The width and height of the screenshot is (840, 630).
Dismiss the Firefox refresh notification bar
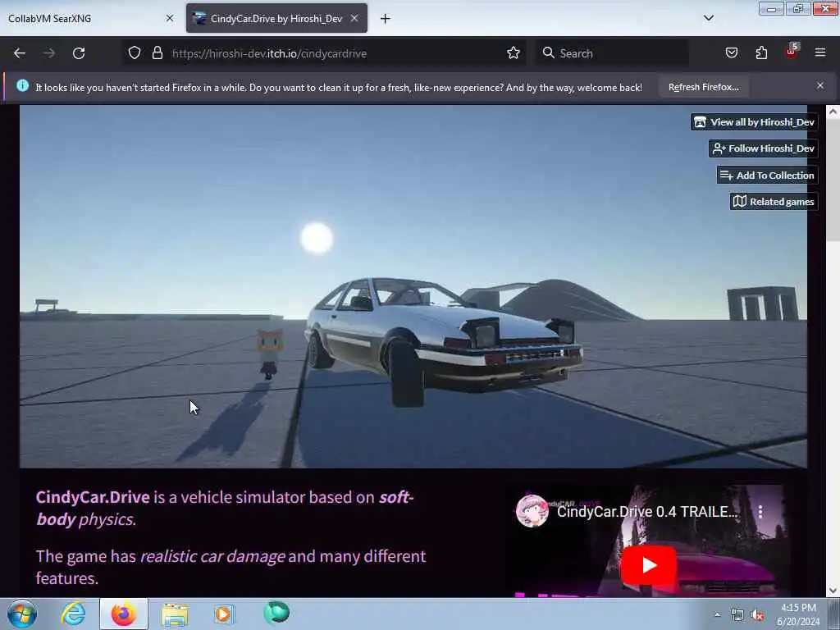820,85
